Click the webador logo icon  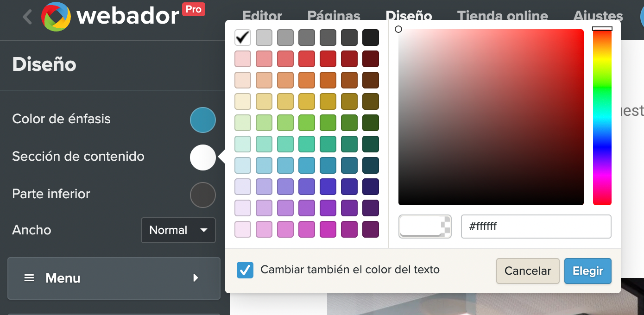pyautogui.click(x=56, y=17)
